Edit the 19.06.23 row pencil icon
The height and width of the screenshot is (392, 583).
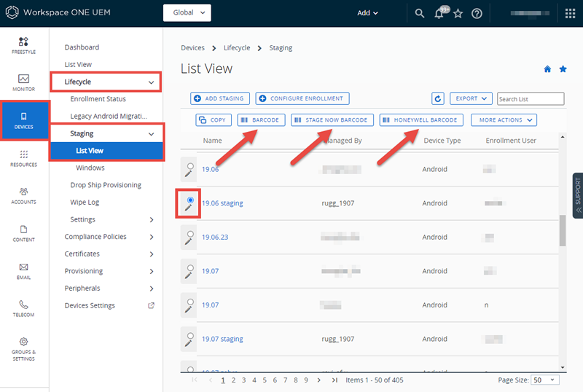click(189, 241)
